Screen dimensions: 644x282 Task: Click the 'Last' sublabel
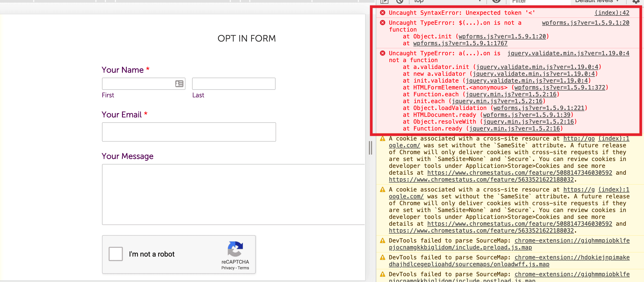click(x=198, y=95)
